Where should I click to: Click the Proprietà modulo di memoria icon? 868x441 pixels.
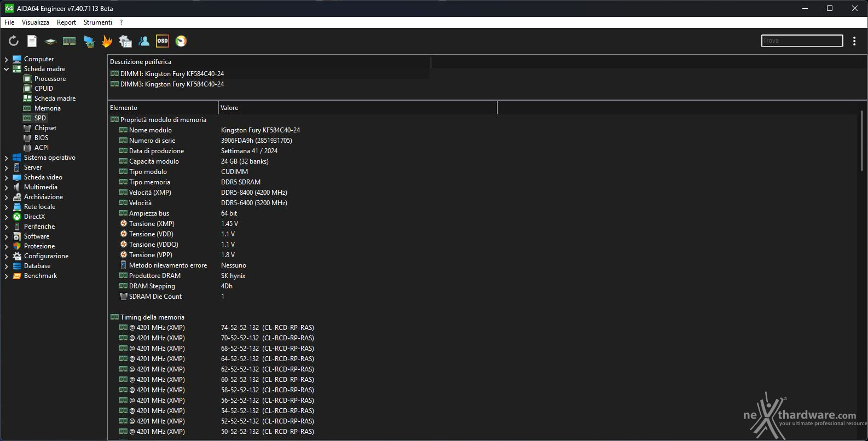point(114,120)
